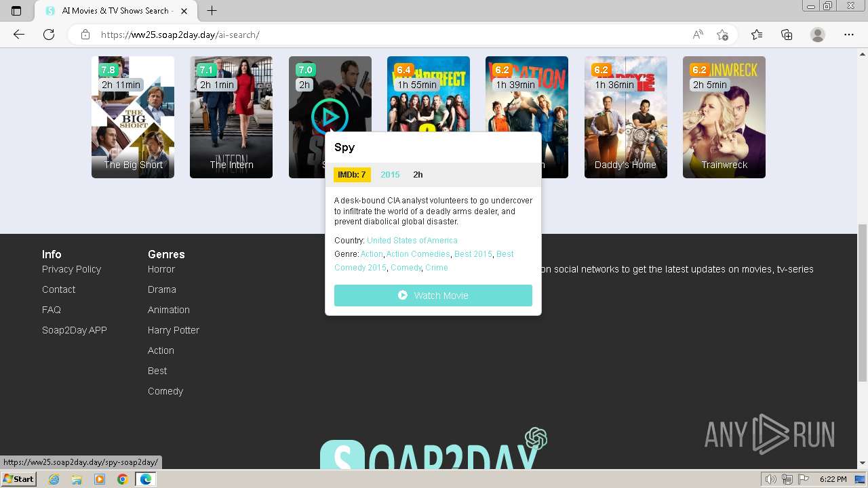Open Harry Potter footer link
Image resolution: width=868 pixels, height=488 pixels.
click(x=174, y=330)
